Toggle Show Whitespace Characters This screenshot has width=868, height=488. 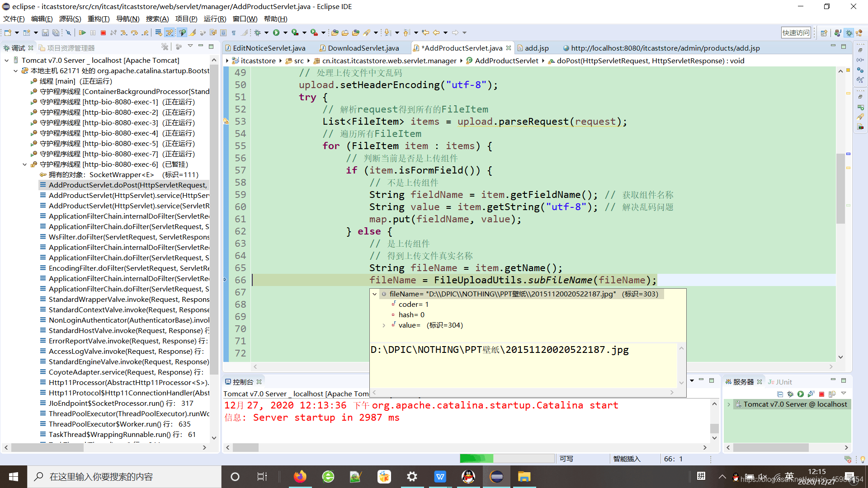[234, 33]
